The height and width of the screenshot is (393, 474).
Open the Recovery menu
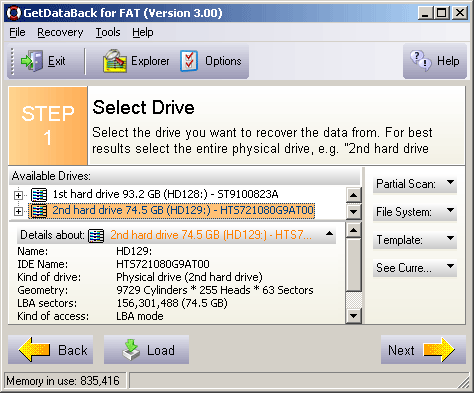tap(60, 32)
